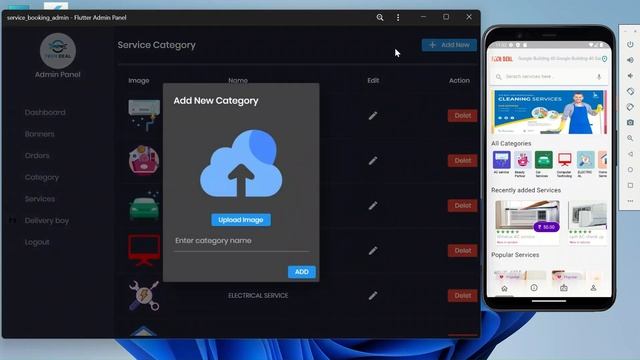Click the emulator volume up button
The width and height of the screenshot is (640, 360).
[x=630, y=60]
